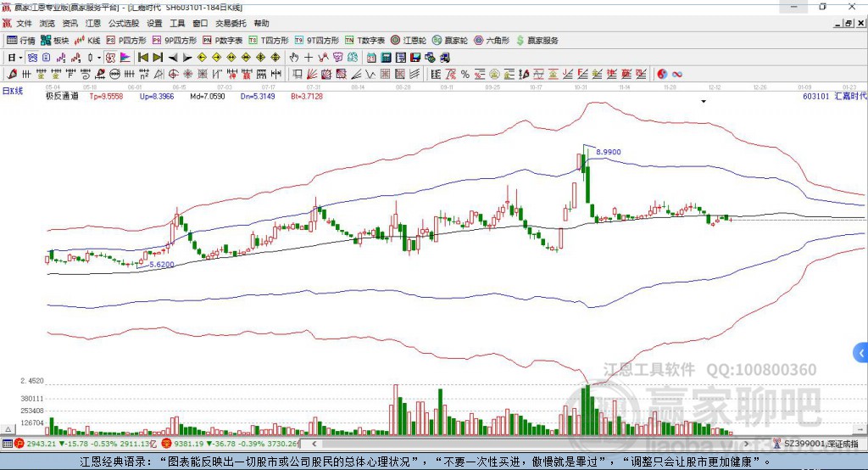The image size is (868, 470).
Task: Click the 5.6200 low price label
Action: tap(162, 265)
